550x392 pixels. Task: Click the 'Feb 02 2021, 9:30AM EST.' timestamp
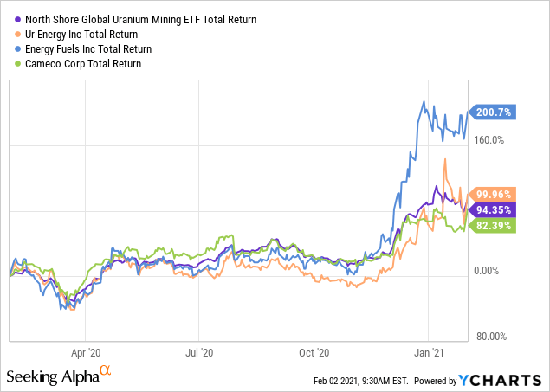coord(361,381)
